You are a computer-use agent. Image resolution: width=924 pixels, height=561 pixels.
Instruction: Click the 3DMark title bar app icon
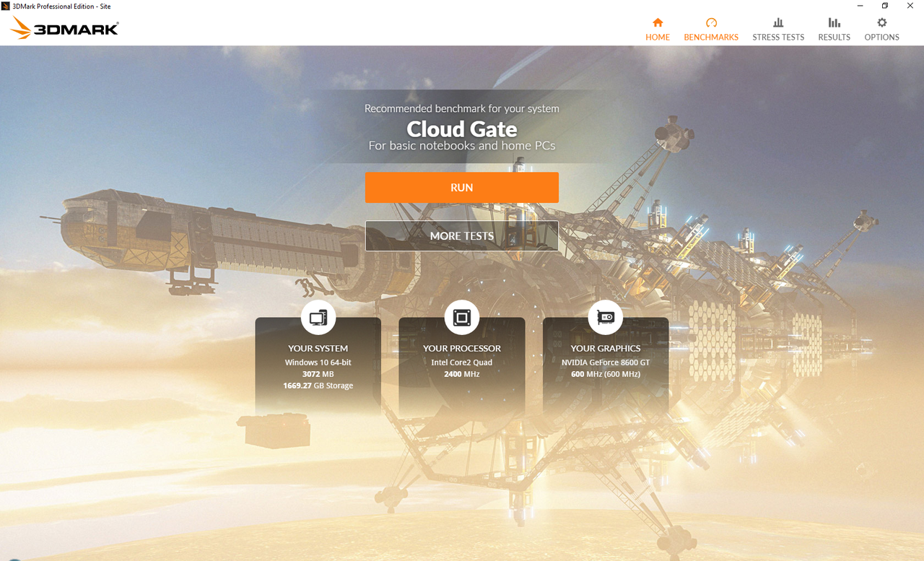[x=6, y=6]
